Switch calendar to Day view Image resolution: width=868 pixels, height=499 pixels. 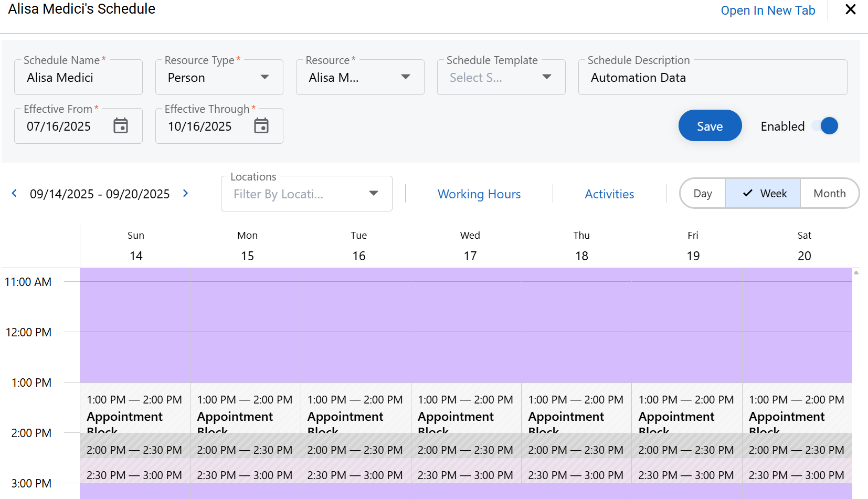[702, 194]
